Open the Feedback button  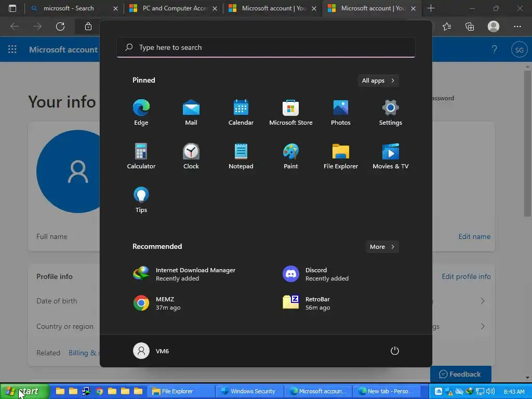coord(460,374)
